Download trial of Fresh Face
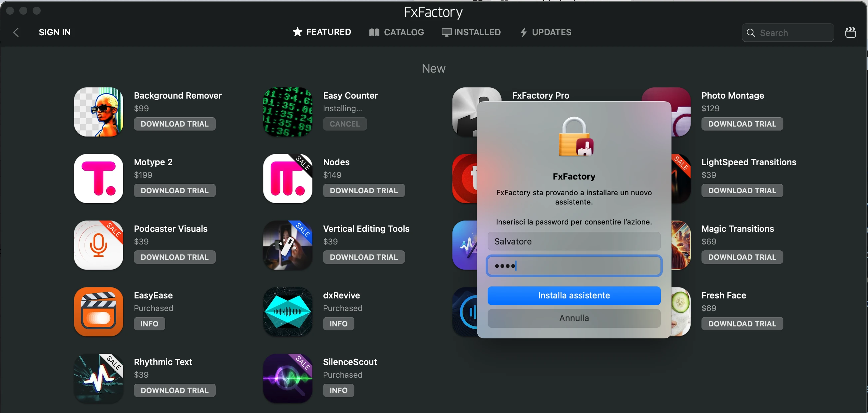Screen dimensions: 868x413 [x=742, y=324]
